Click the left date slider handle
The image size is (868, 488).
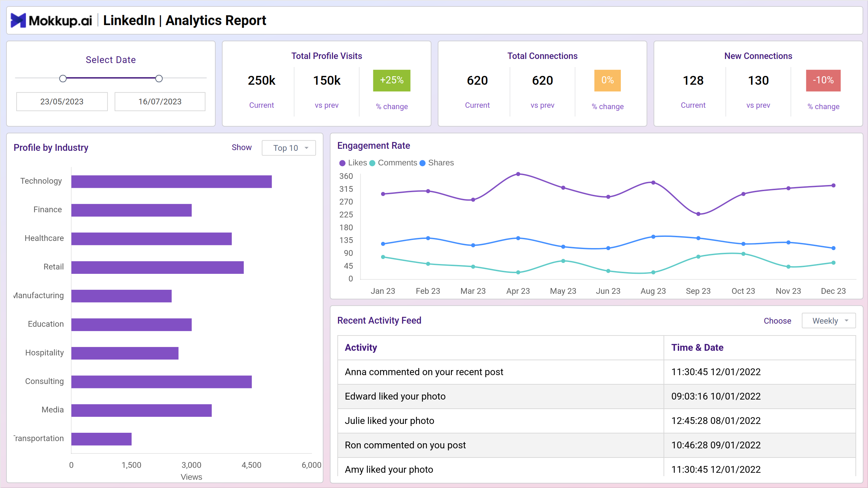63,79
